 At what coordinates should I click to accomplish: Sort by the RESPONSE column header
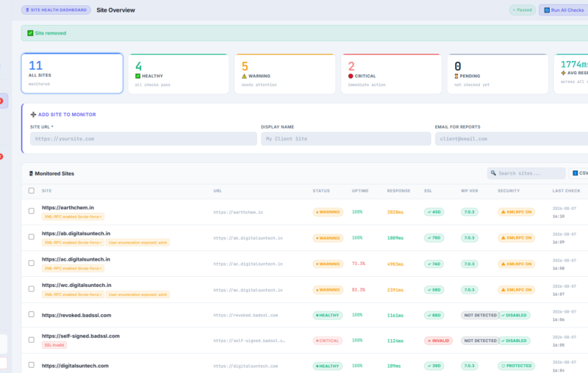click(398, 191)
